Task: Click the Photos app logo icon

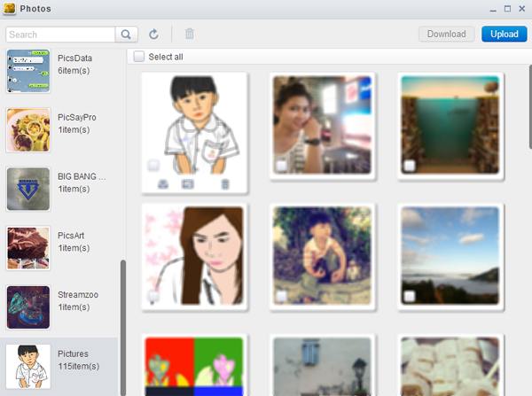Action: pos(10,9)
